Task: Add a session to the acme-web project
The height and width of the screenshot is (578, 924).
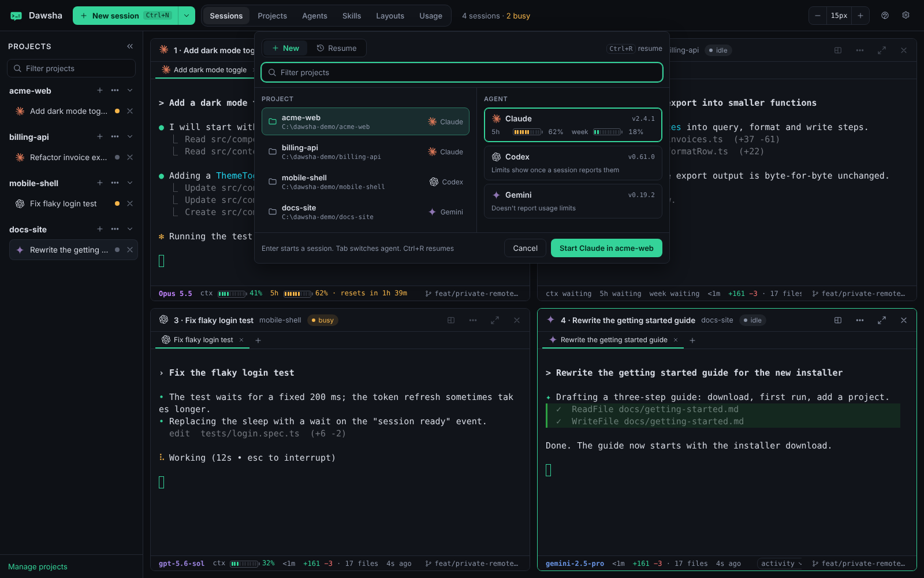Action: (100, 90)
